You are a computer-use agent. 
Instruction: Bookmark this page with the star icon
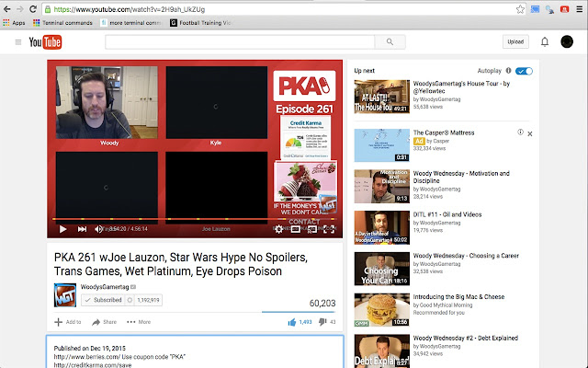520,9
